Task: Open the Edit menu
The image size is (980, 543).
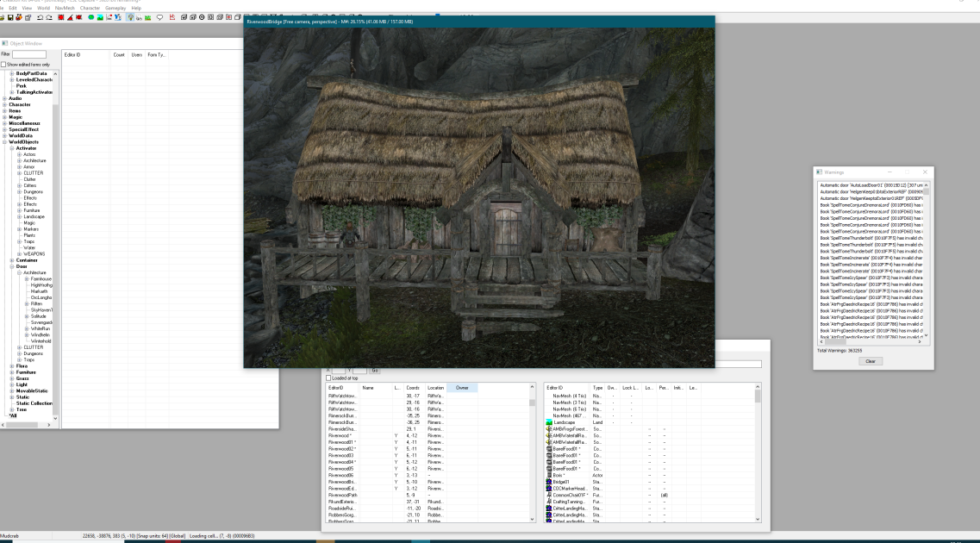Action: 13,8
